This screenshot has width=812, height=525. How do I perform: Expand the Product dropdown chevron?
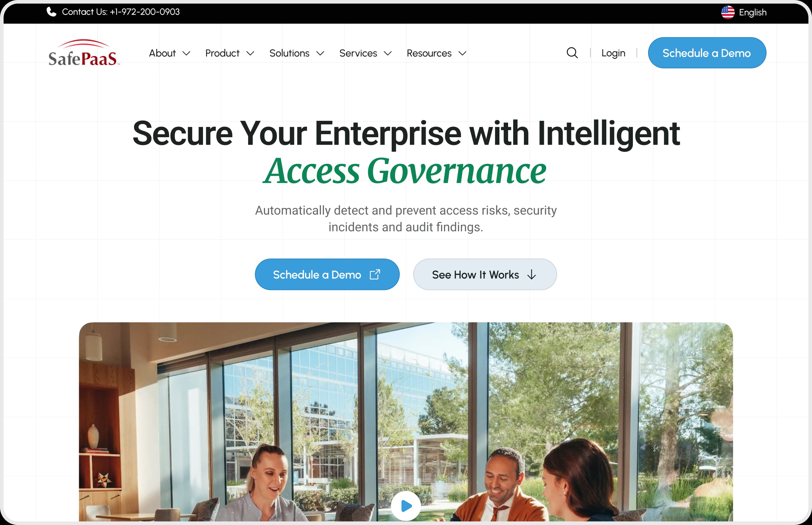[250, 53]
